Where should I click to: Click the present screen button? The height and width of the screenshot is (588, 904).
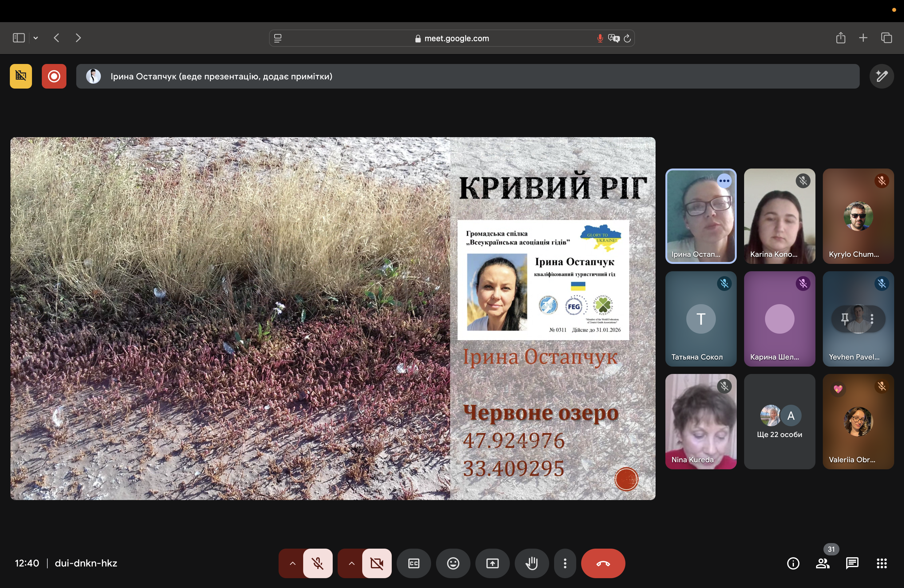[492, 563]
